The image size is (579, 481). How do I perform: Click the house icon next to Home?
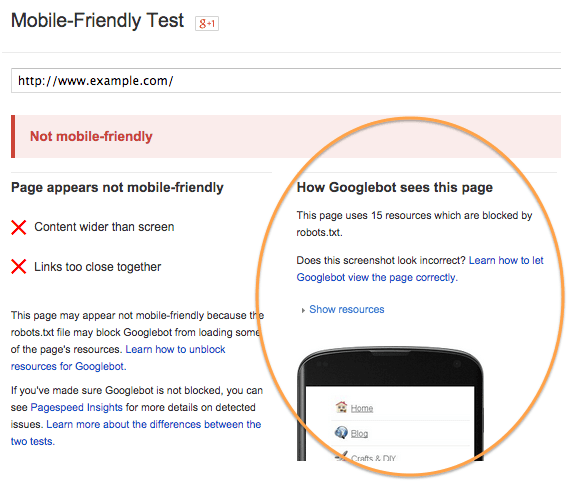[x=341, y=407]
